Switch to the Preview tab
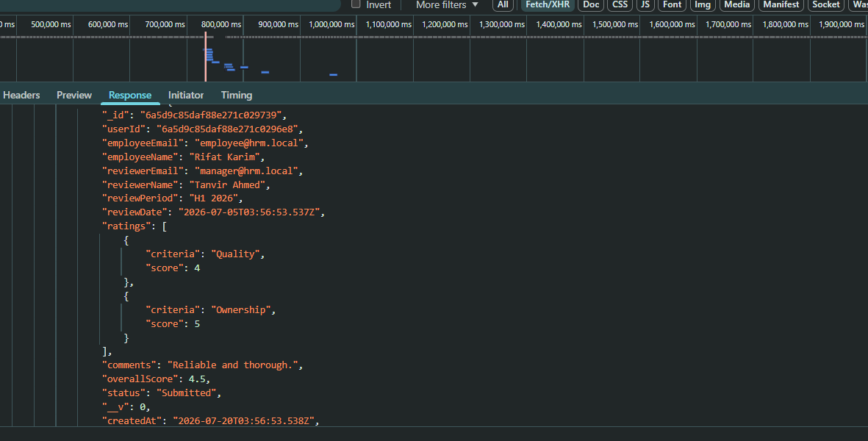This screenshot has width=868, height=441. pyautogui.click(x=74, y=95)
